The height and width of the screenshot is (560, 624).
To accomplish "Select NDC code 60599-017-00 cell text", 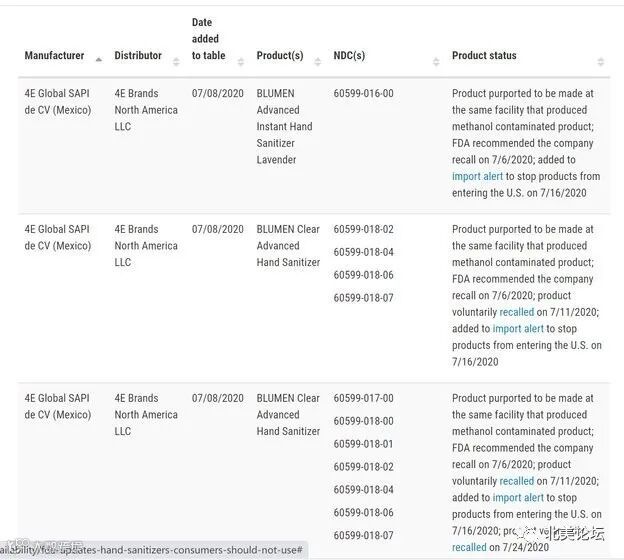I will pyautogui.click(x=363, y=398).
